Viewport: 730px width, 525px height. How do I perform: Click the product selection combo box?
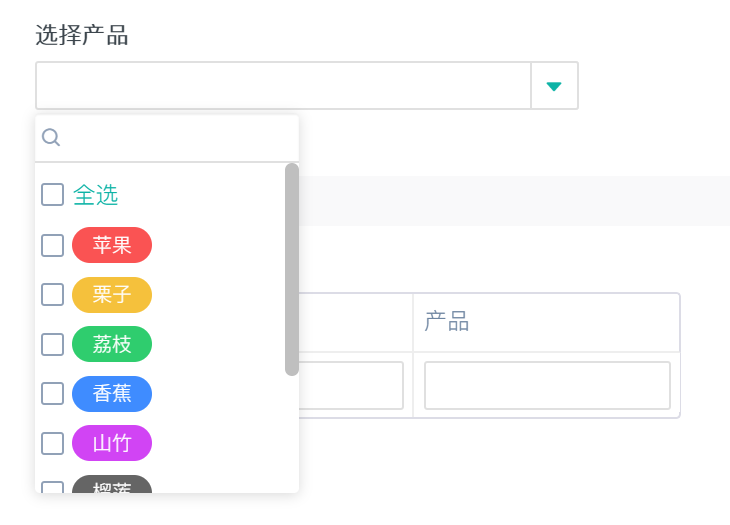[283, 86]
